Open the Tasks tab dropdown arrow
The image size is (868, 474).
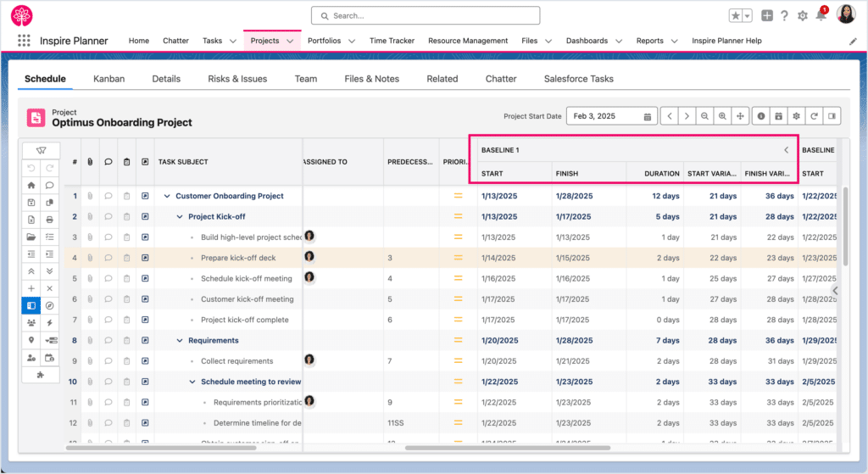click(232, 41)
